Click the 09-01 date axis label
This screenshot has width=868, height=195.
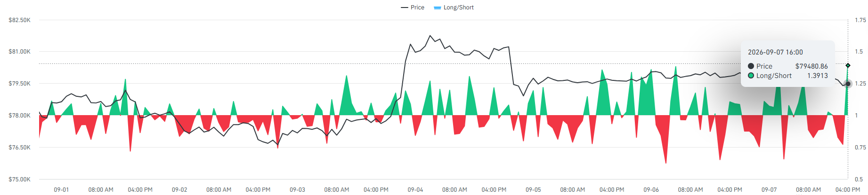click(61, 190)
